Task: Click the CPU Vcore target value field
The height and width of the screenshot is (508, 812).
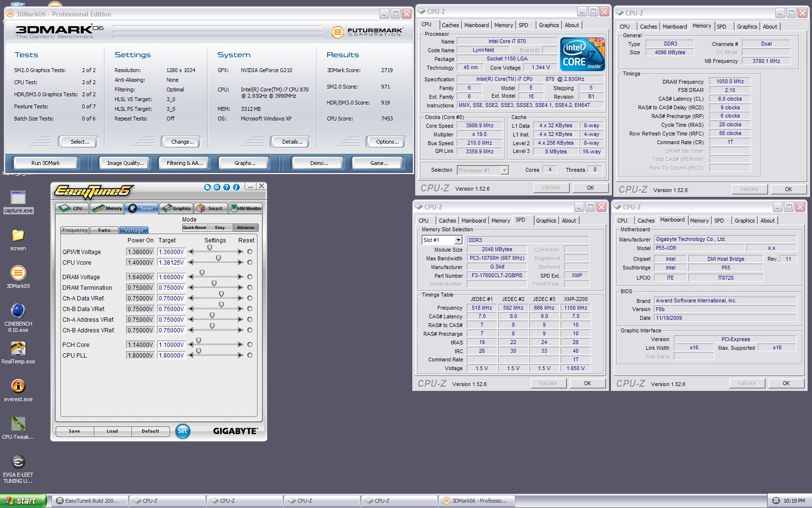Action: click(171, 262)
